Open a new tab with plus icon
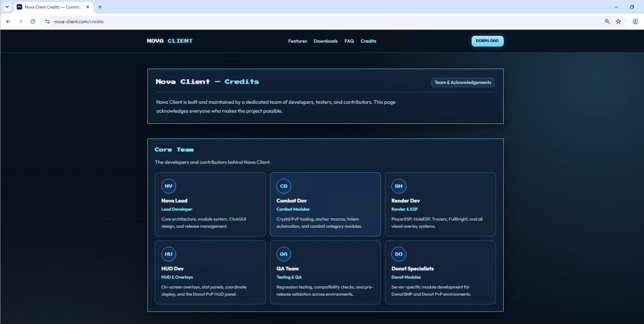644x324 pixels. (x=100, y=7)
